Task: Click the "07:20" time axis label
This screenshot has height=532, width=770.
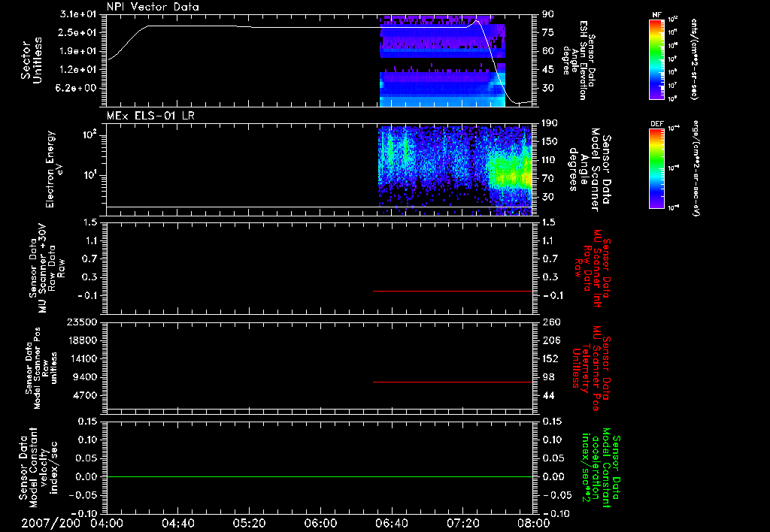Action: click(462, 523)
